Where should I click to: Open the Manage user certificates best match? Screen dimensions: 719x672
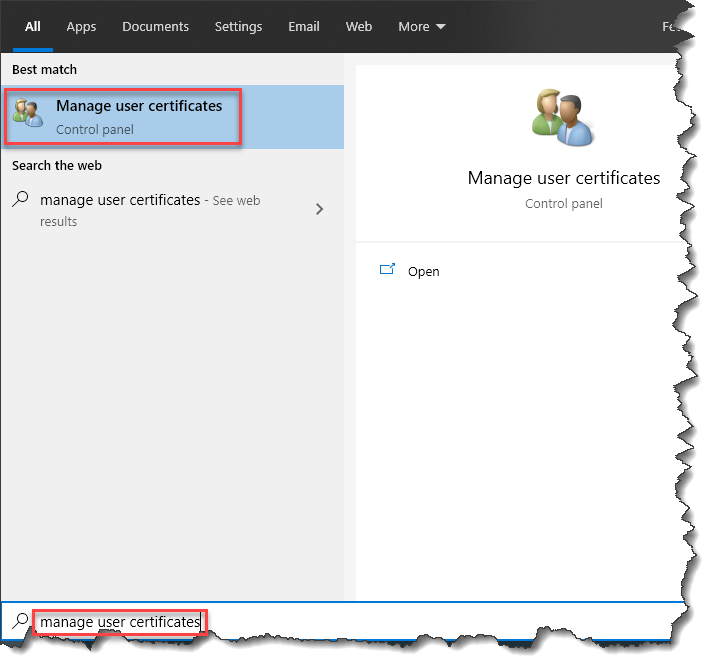[139, 106]
